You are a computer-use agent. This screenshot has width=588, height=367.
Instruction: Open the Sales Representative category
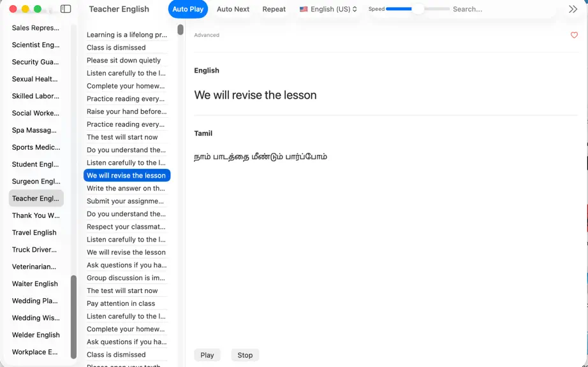[x=36, y=27]
